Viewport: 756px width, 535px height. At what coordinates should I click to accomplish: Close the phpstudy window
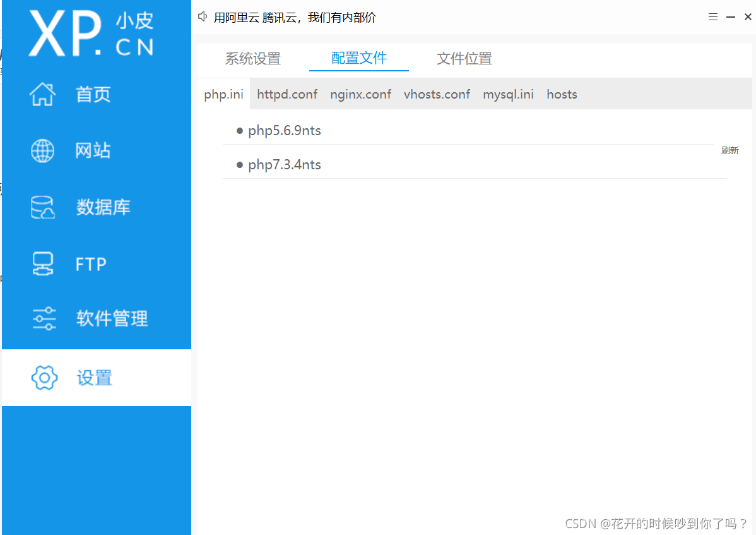(748, 17)
